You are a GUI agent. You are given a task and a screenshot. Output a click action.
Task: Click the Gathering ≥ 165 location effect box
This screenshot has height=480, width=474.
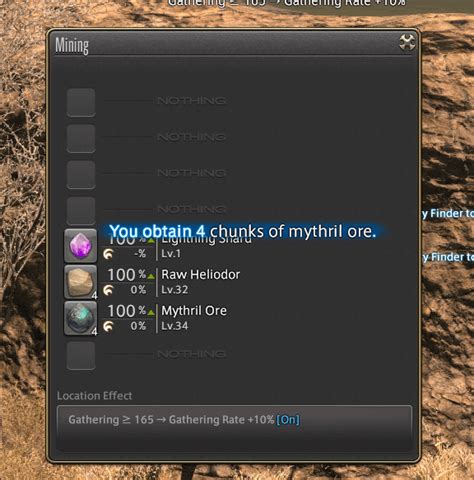coord(234,420)
